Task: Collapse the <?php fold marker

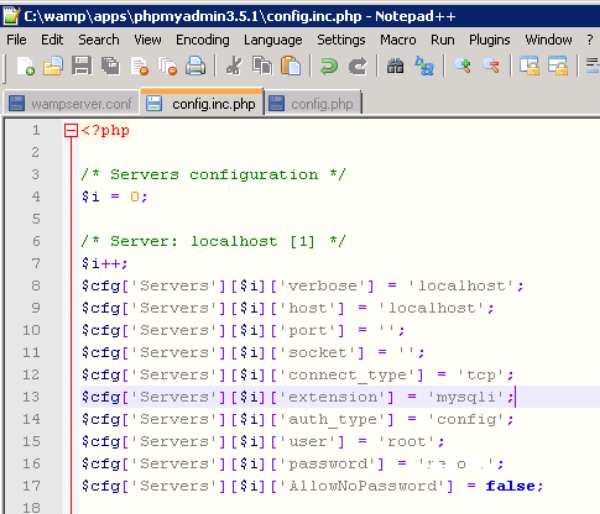Action: click(71, 131)
